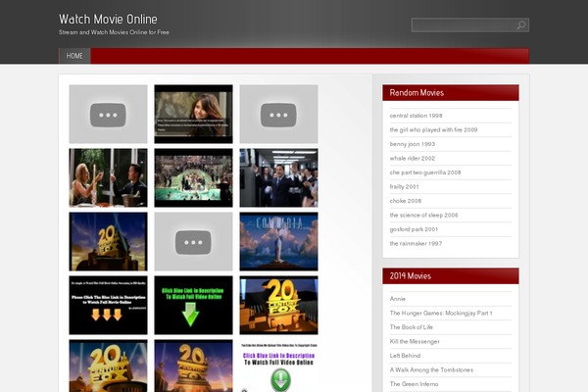Open the pool party crowd thumbnail
Viewport: 588px width, 392px height.
coord(193,177)
